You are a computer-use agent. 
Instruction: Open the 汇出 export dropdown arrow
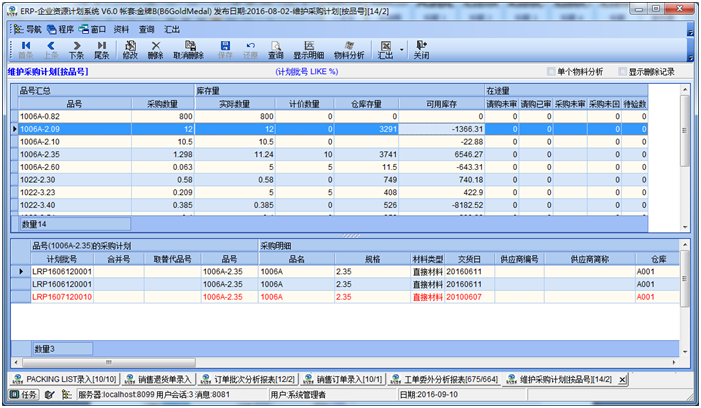(401, 50)
